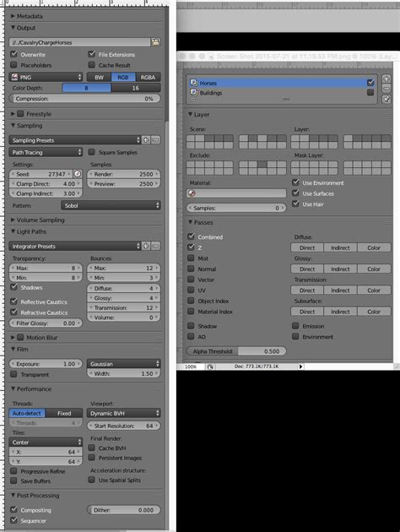
Task: Remove the Integrator preset
Action: click(x=155, y=246)
